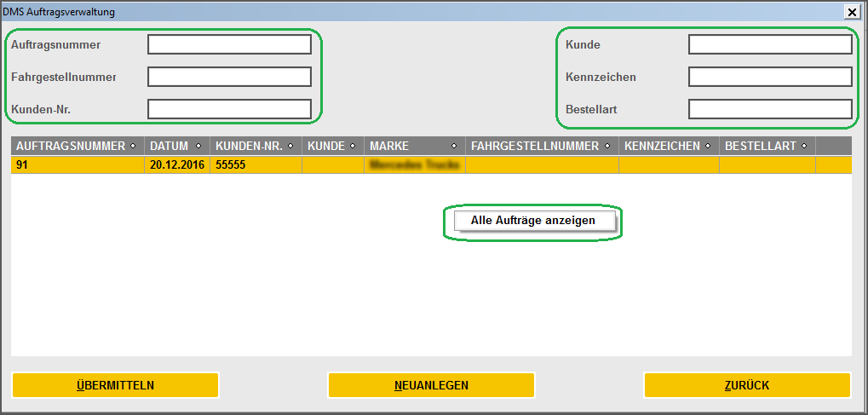Click sort dot in KUNDE header
This screenshot has width=868, height=415.
coord(354,147)
